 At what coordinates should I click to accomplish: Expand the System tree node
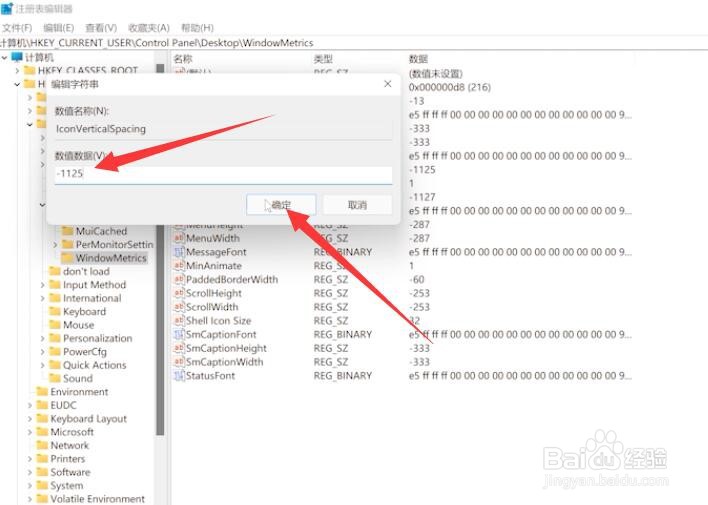point(30,486)
